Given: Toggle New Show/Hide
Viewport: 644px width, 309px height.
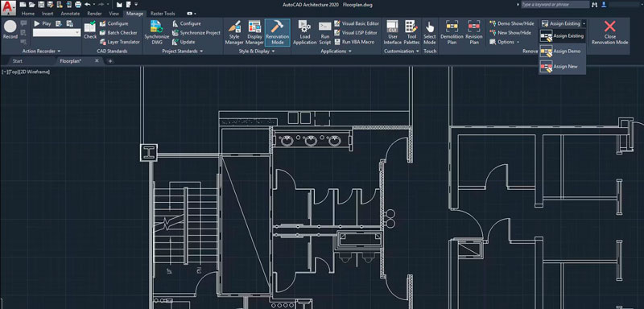Looking at the screenshot, I should pyautogui.click(x=510, y=32).
